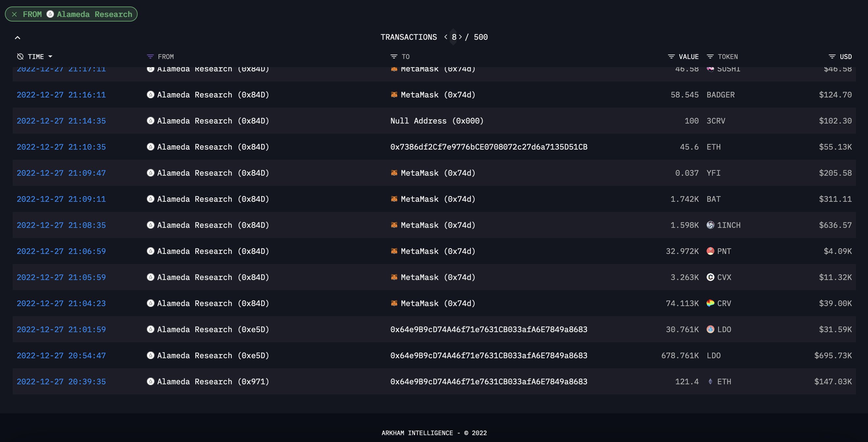Go to previous transactions page arrow
The width and height of the screenshot is (868, 442).
[x=446, y=37]
